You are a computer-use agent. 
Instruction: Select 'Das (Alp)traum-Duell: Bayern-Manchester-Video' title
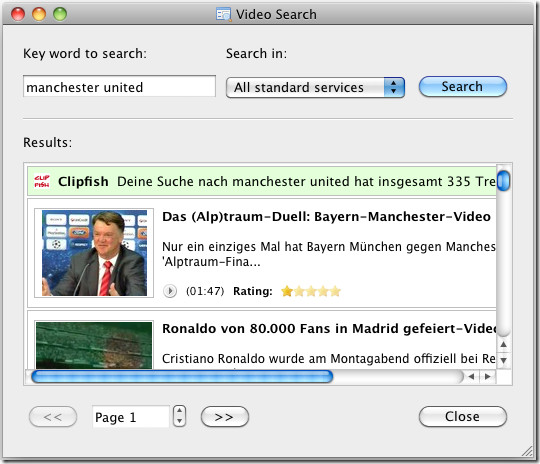pos(326,217)
